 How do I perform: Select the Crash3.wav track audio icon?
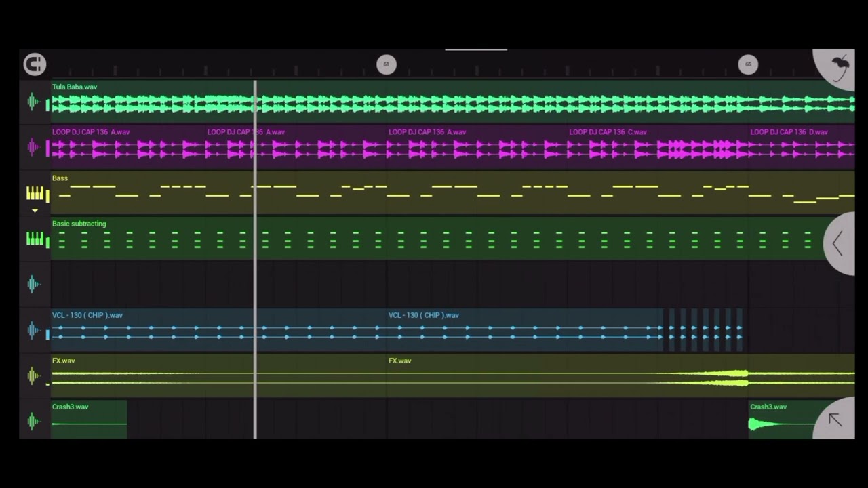point(34,422)
